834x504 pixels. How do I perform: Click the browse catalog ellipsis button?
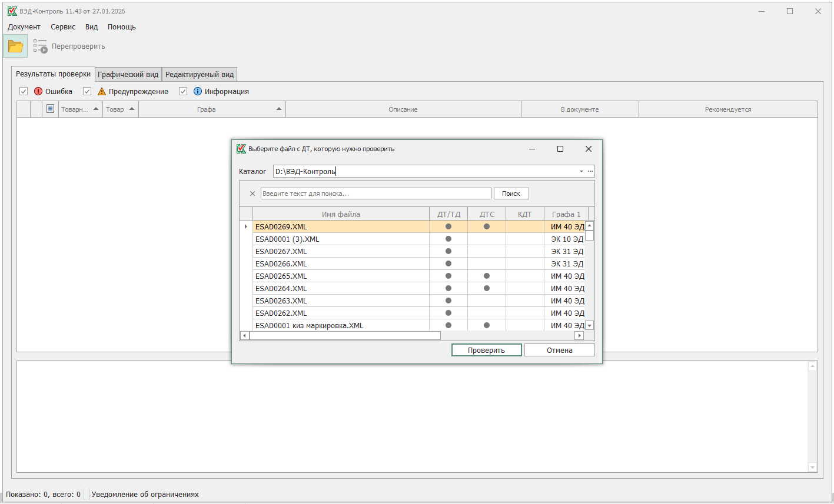pyautogui.click(x=590, y=171)
